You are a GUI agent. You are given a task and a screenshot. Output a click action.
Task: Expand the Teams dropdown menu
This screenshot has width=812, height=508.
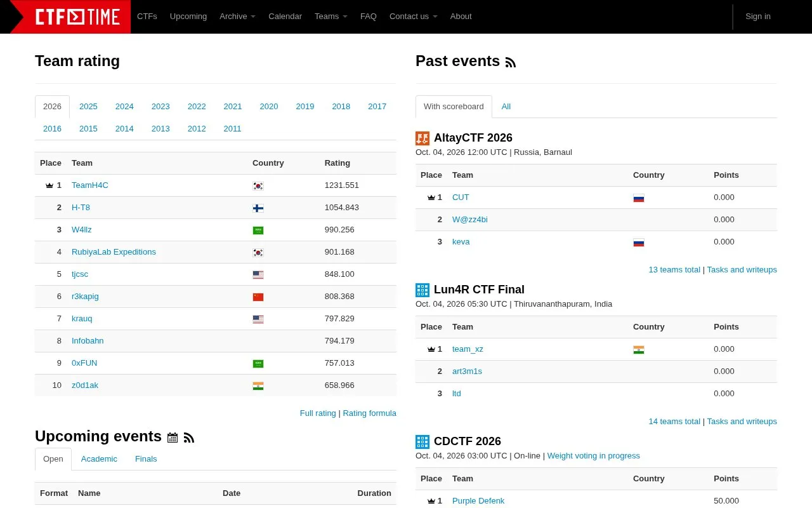331,17
